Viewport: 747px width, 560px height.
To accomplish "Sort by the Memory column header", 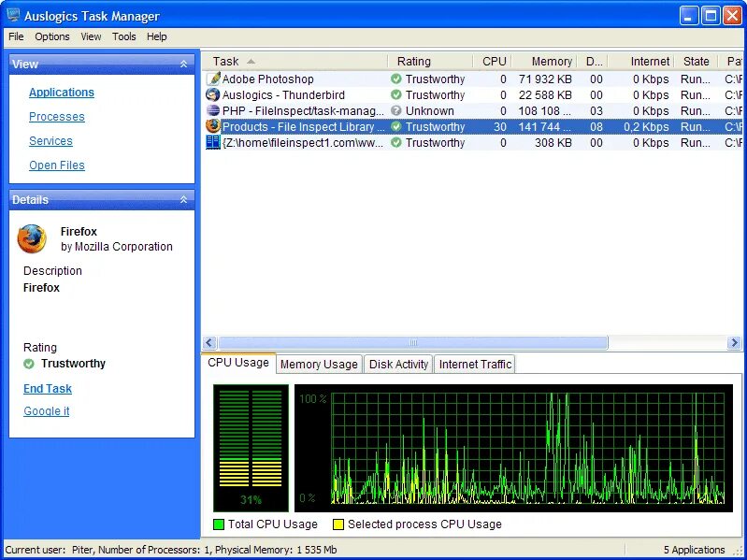I will (x=545, y=62).
